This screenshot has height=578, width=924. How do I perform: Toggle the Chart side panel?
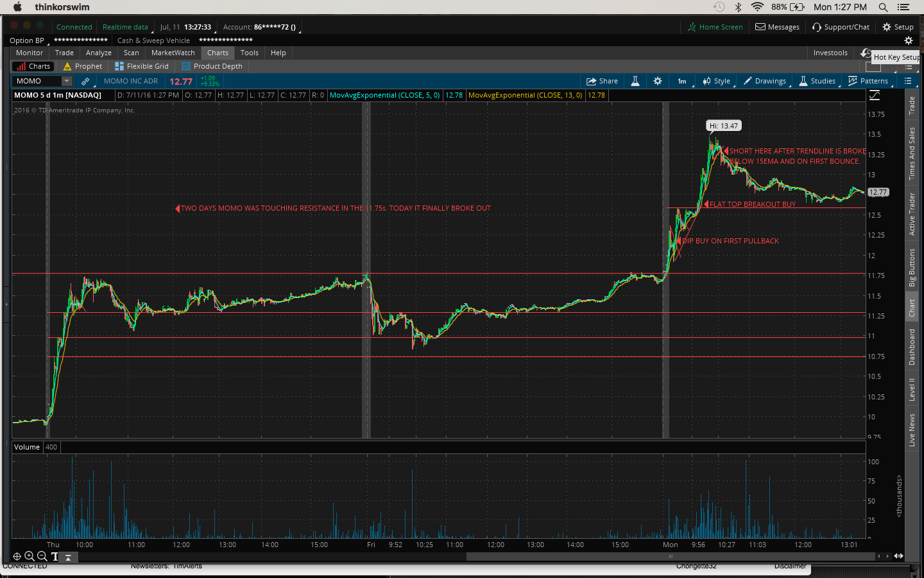point(912,308)
